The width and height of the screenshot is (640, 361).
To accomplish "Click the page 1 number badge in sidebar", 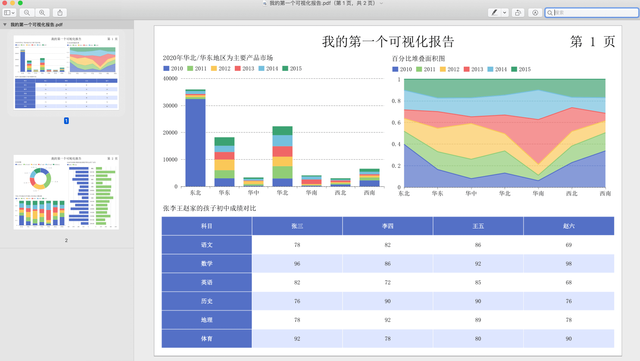I will pyautogui.click(x=66, y=120).
